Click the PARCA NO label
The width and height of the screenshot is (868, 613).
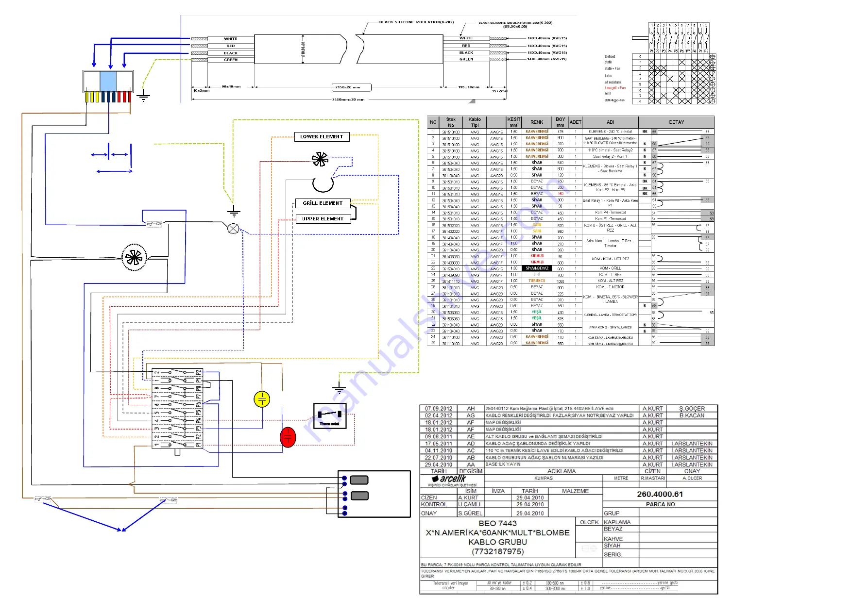point(660,505)
